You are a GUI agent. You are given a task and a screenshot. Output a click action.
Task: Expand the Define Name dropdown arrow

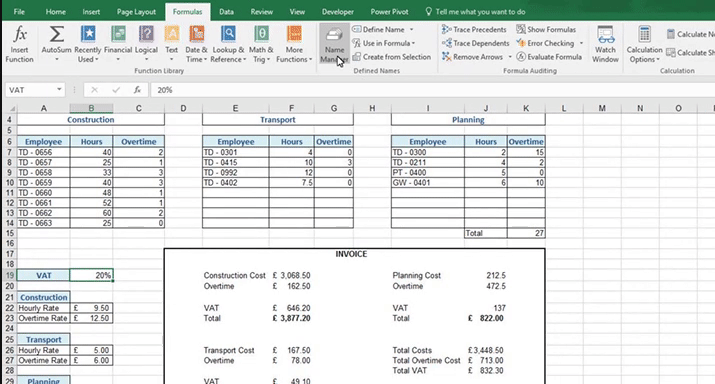click(x=411, y=30)
